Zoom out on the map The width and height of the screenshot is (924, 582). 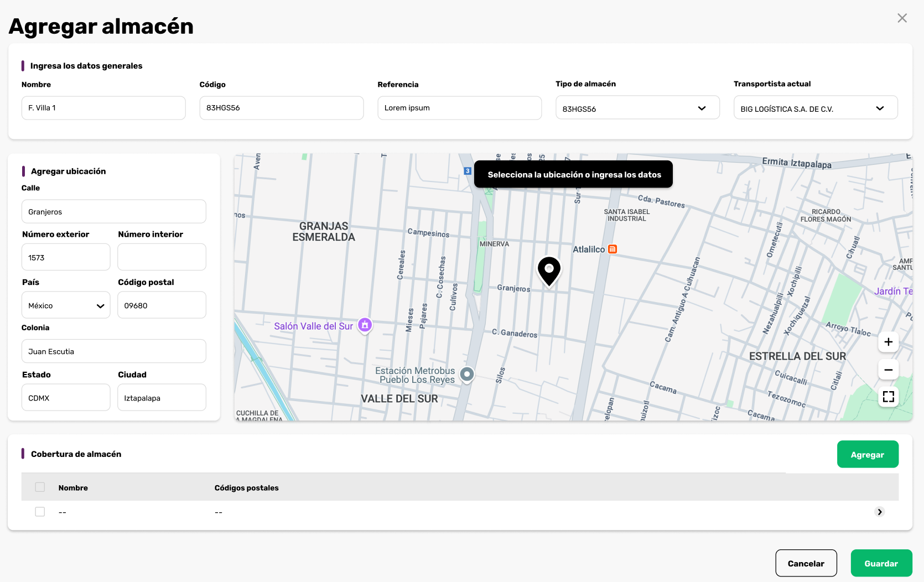888,370
